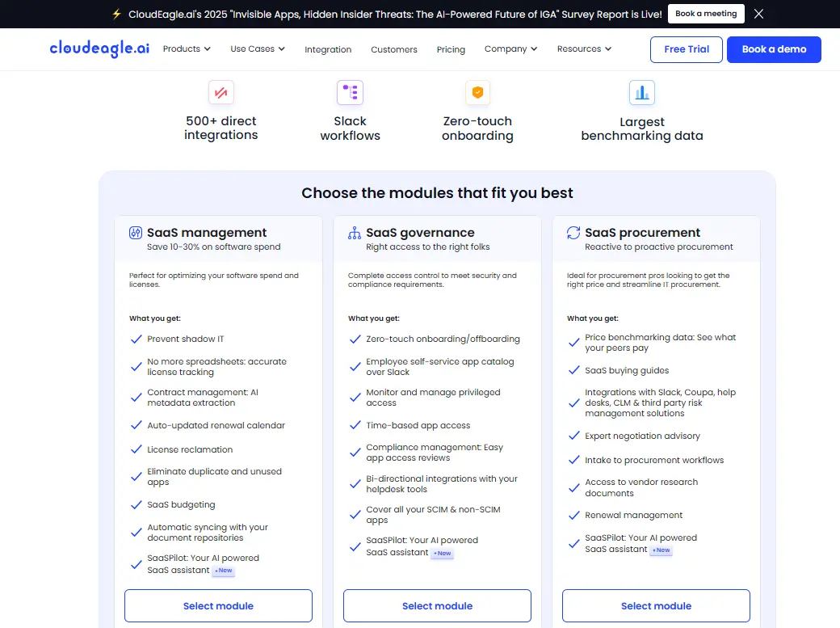
Task: Click the Slack workflows icon
Action: (x=350, y=92)
